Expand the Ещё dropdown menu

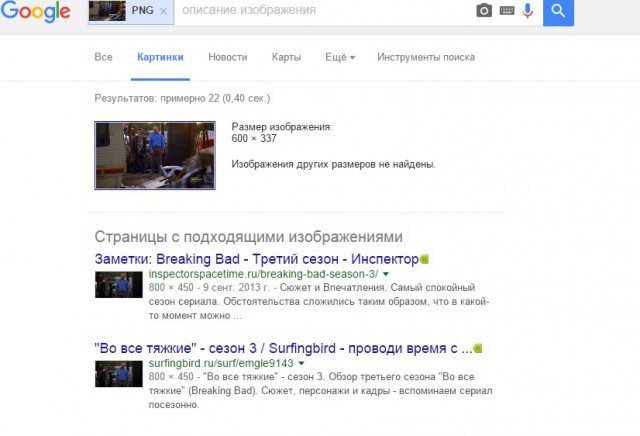tap(340, 57)
